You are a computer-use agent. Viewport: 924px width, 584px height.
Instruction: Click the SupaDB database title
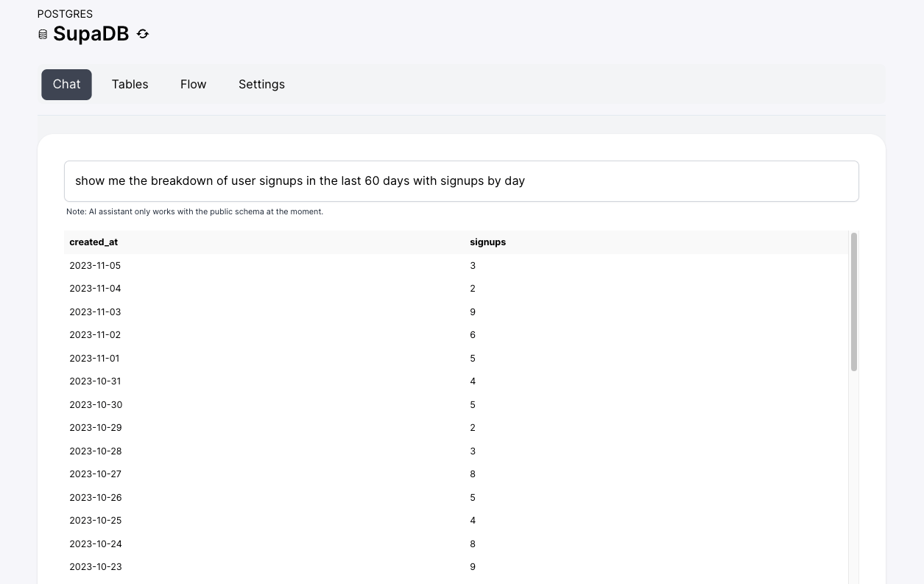click(91, 34)
